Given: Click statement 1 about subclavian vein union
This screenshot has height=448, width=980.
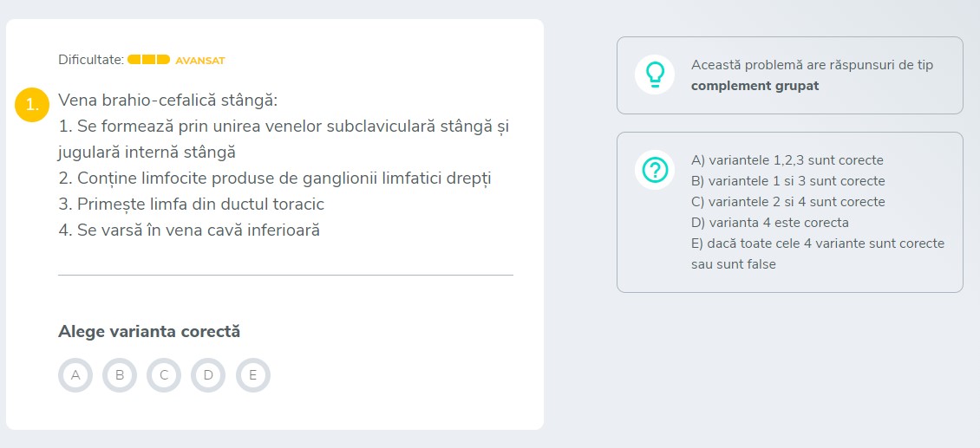Looking at the screenshot, I should pos(284,139).
